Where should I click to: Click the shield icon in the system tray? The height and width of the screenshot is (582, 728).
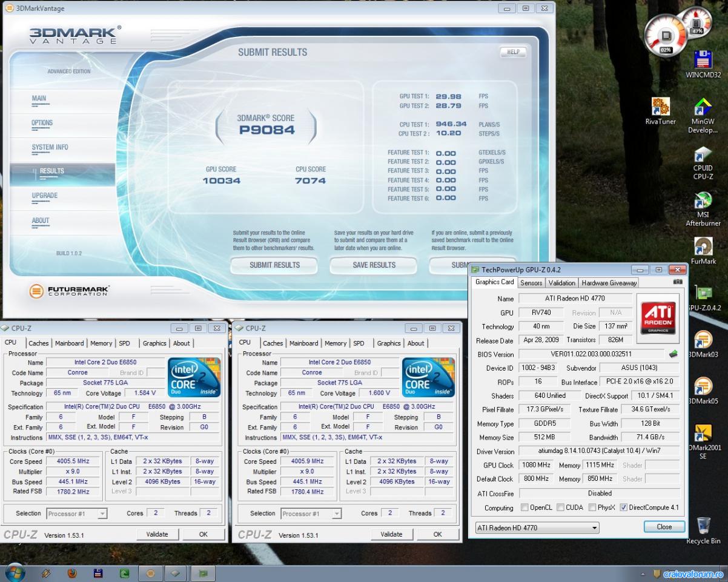(657, 574)
